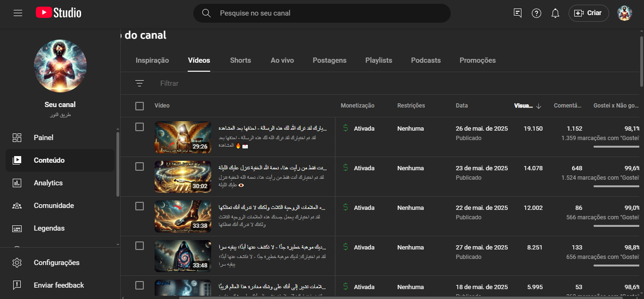Switch to the Playlists tab

pos(379,60)
